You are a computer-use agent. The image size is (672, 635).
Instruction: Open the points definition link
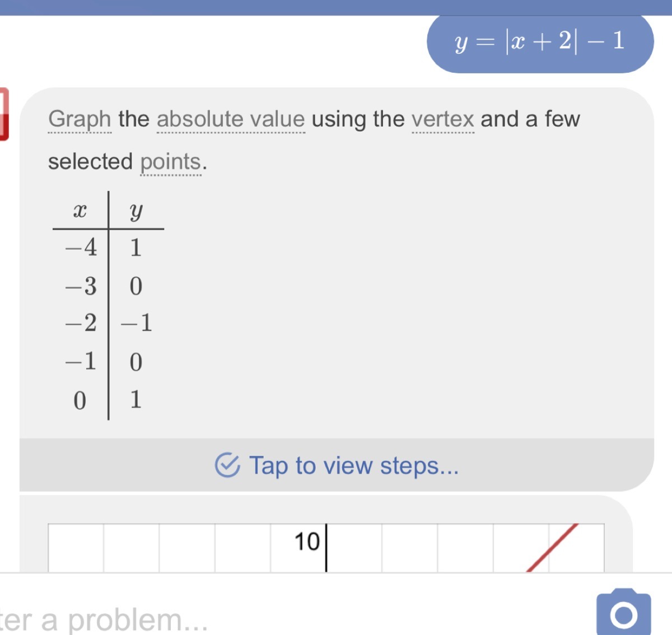click(x=170, y=162)
